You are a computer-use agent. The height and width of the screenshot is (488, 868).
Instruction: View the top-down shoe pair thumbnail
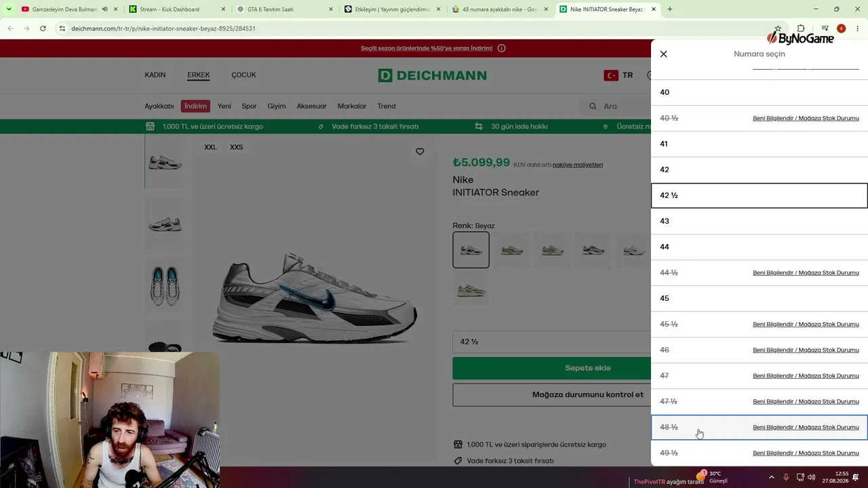(164, 284)
